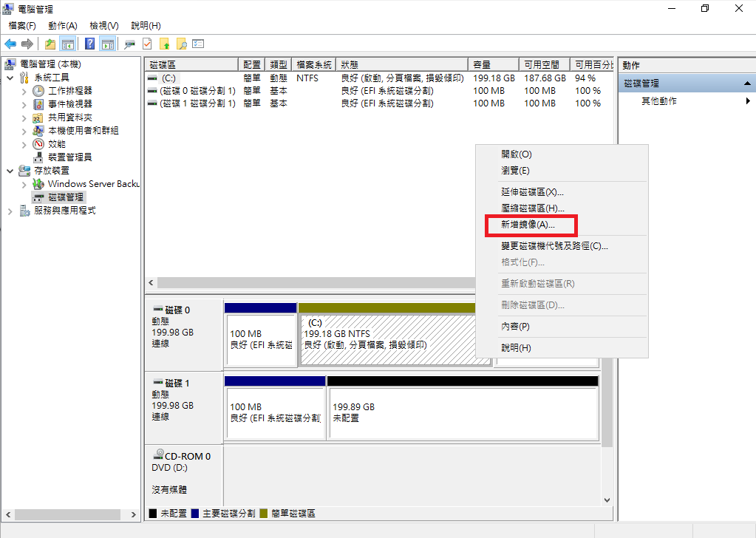Click the blue Help question mark icon
The image size is (756, 538).
click(89, 44)
